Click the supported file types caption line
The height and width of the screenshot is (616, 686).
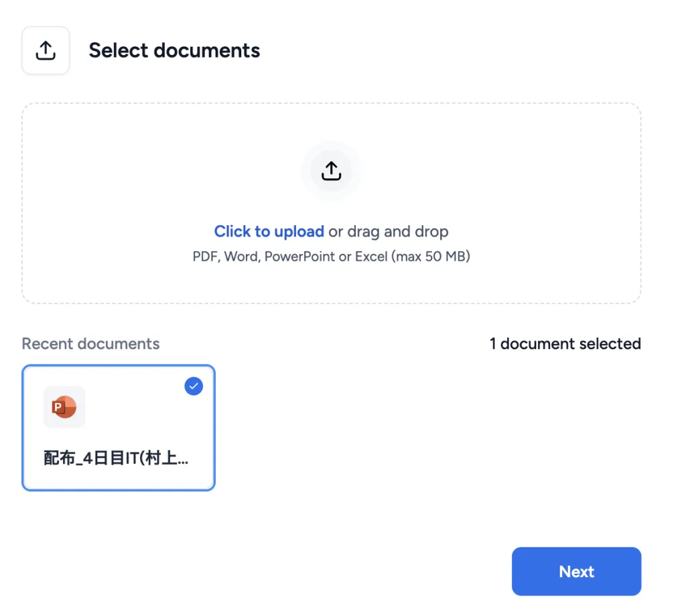pos(331,257)
